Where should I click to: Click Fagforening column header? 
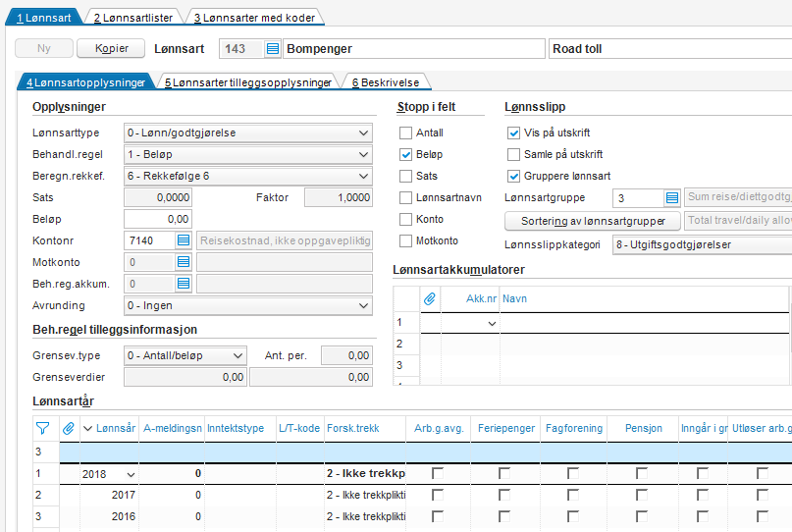(x=574, y=428)
